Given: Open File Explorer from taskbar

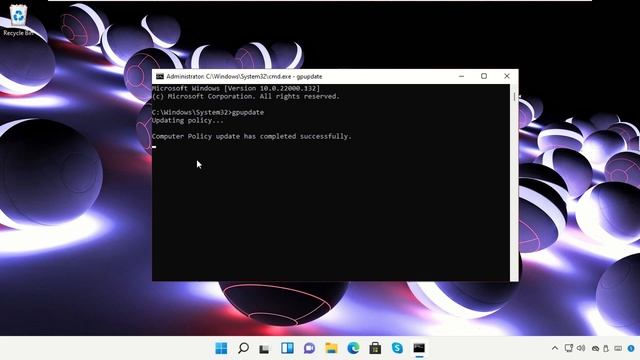Looking at the screenshot, I should coord(331,348).
